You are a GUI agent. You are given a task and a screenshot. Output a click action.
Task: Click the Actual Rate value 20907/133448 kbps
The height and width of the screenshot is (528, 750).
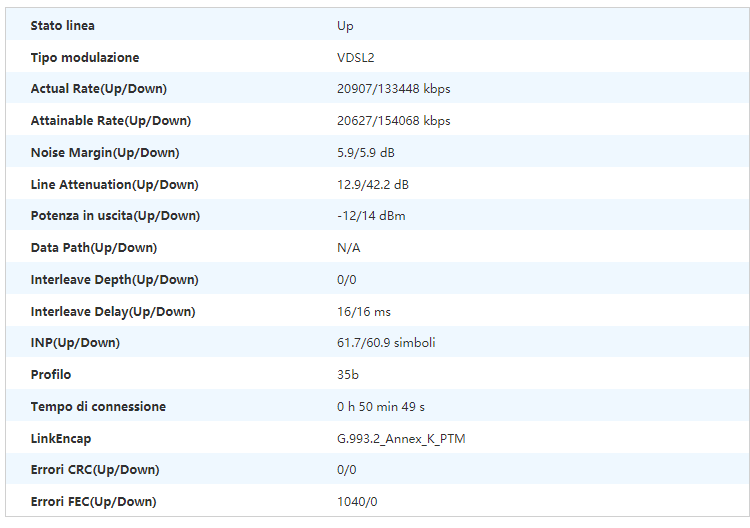tap(394, 89)
